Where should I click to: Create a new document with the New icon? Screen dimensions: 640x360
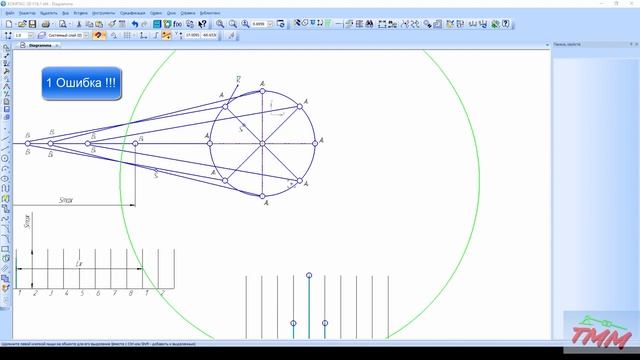point(9,24)
